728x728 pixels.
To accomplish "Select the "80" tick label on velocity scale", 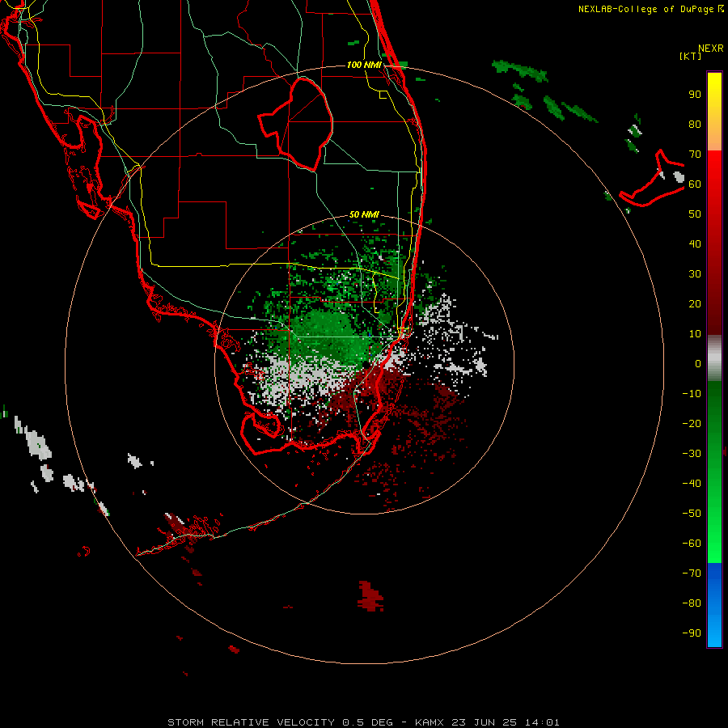I will pos(695,125).
